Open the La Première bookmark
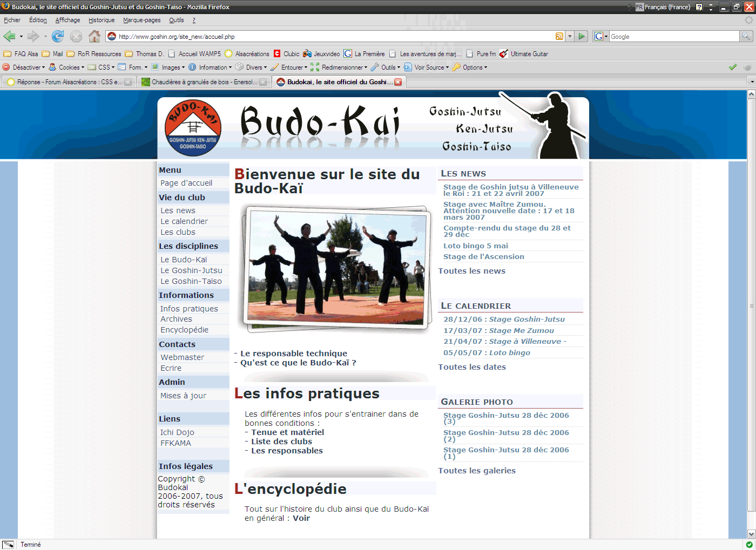Image resolution: width=756 pixels, height=550 pixels. (x=364, y=53)
